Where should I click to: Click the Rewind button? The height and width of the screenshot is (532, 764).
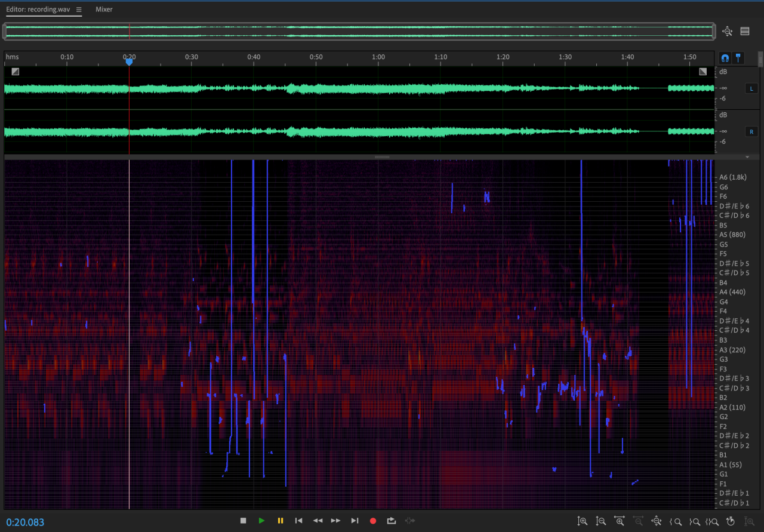pyautogui.click(x=318, y=521)
